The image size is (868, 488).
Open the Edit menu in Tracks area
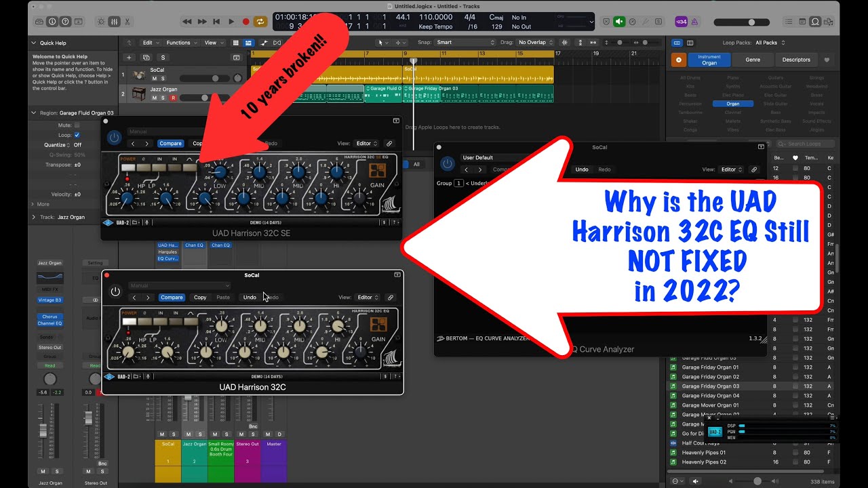coord(151,43)
